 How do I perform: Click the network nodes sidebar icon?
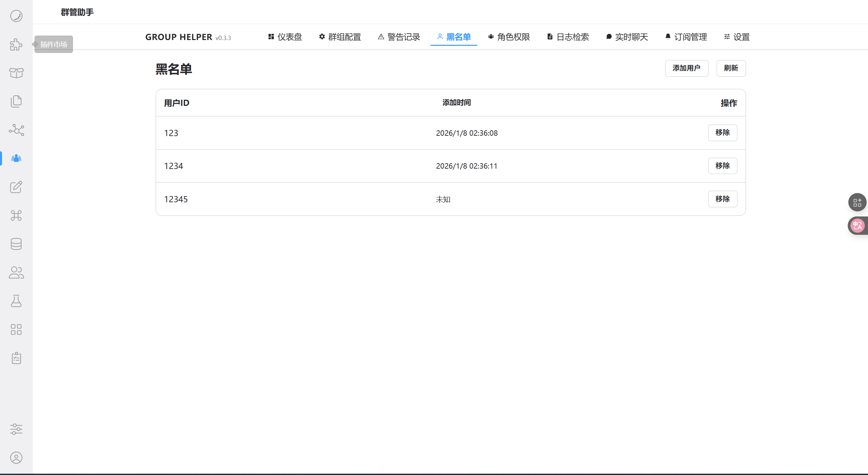pyautogui.click(x=16, y=130)
